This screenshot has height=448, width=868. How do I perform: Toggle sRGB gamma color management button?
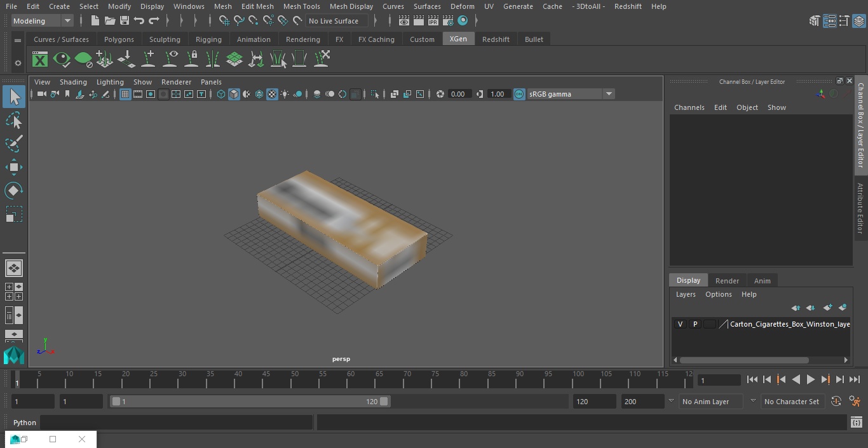(519, 94)
